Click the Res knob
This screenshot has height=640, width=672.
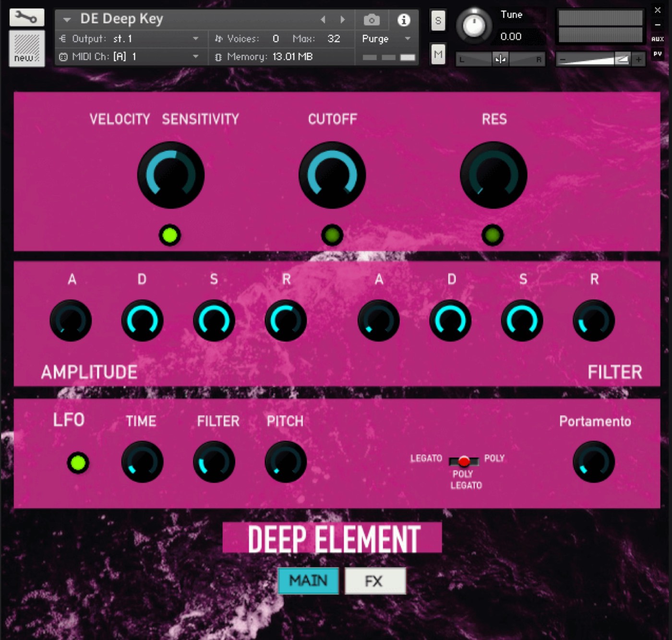tap(493, 175)
